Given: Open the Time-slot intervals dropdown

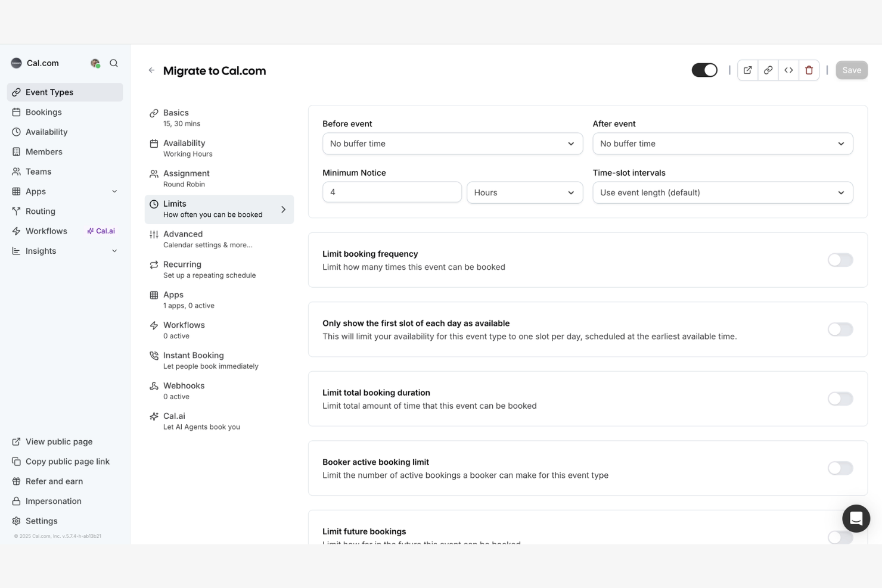Looking at the screenshot, I should click(x=722, y=192).
